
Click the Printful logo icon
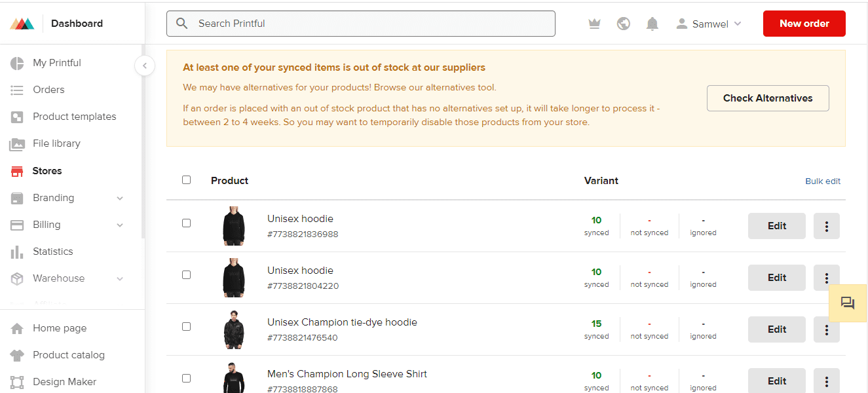coord(22,24)
